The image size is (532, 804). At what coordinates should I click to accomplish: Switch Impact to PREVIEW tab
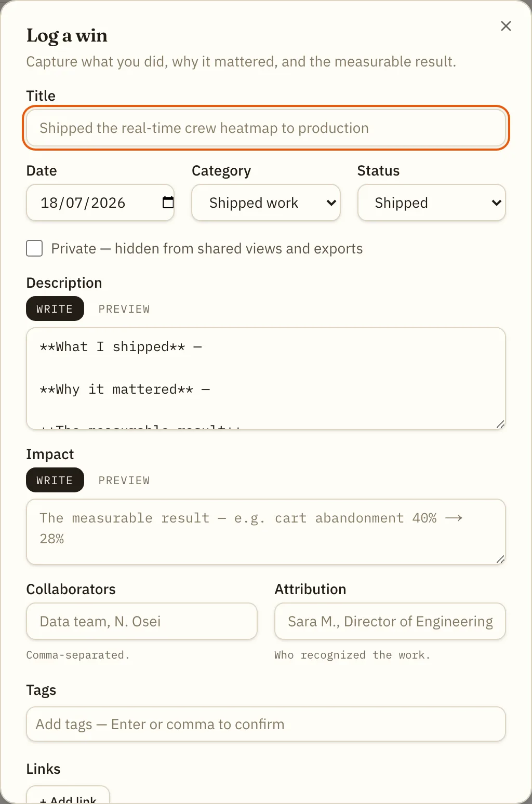tap(124, 480)
